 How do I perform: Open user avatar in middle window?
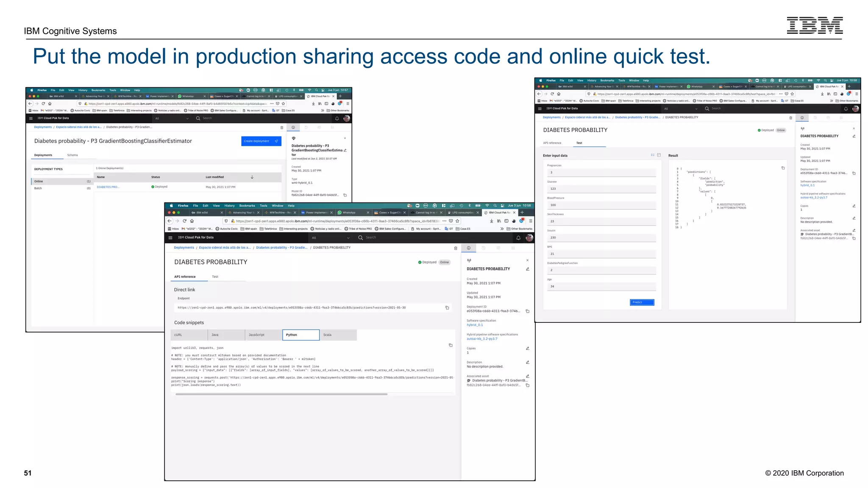[x=529, y=238]
